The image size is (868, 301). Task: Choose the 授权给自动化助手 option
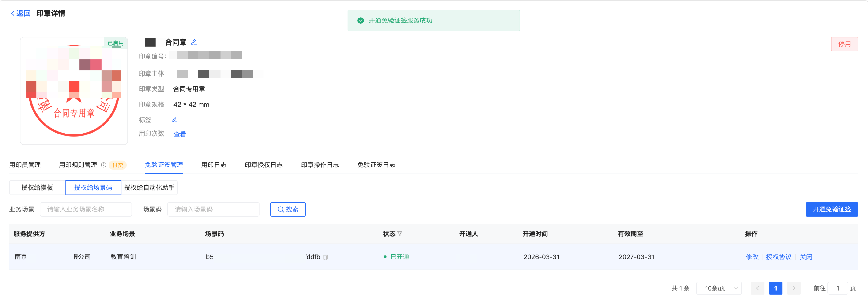coord(149,187)
